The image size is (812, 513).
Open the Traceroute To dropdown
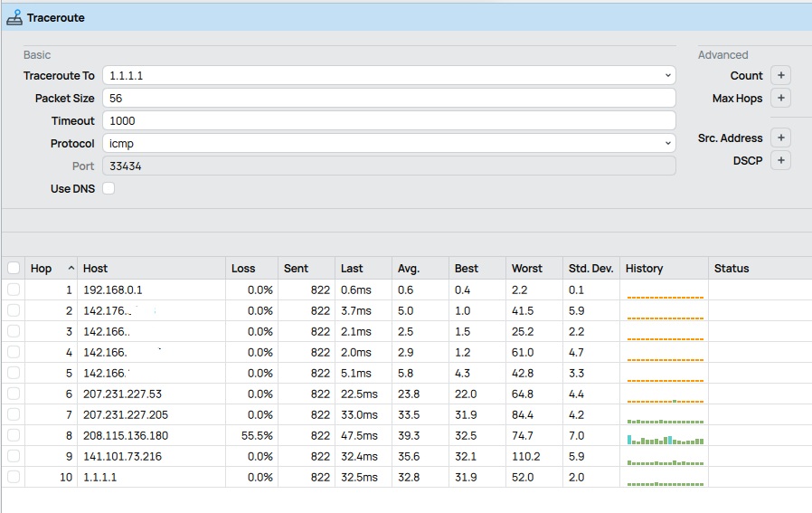point(668,76)
